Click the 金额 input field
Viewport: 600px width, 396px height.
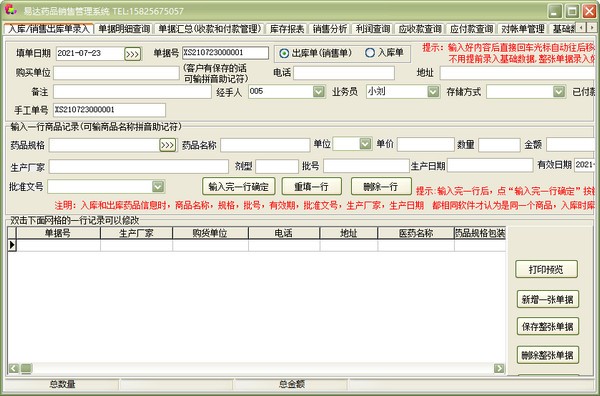[x=570, y=145]
